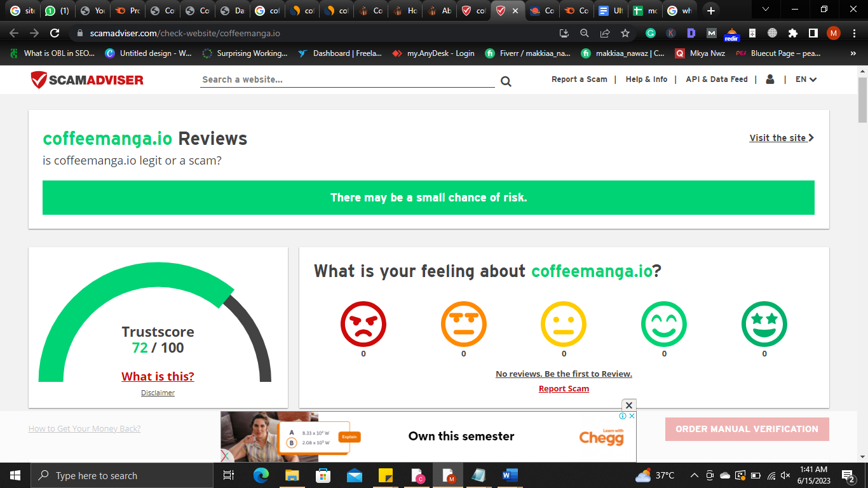Open File Explorer from the taskbar
This screenshot has height=488, width=868.
tap(292, 475)
